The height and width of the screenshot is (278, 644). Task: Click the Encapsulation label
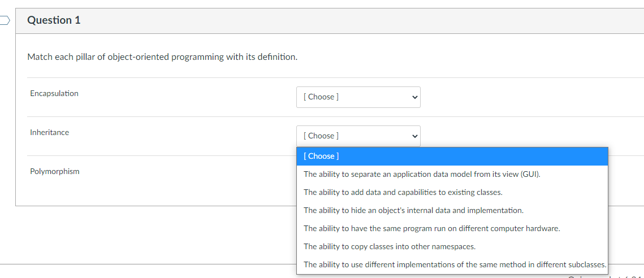point(54,93)
